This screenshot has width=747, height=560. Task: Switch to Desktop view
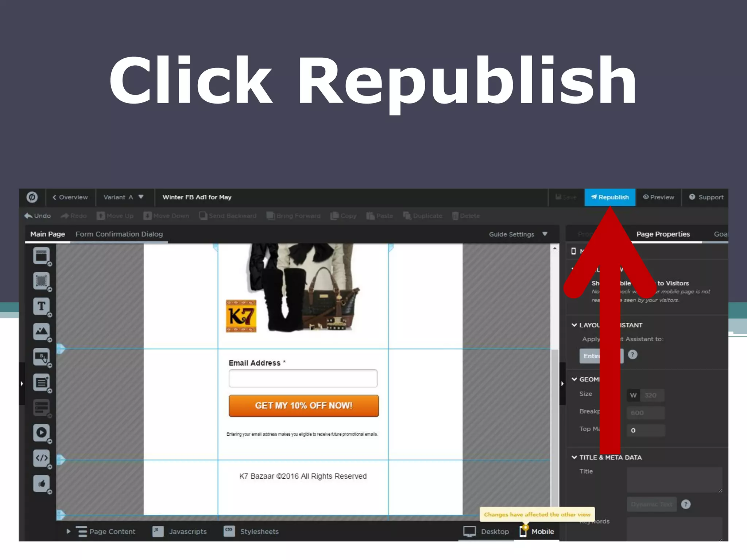pyautogui.click(x=486, y=532)
